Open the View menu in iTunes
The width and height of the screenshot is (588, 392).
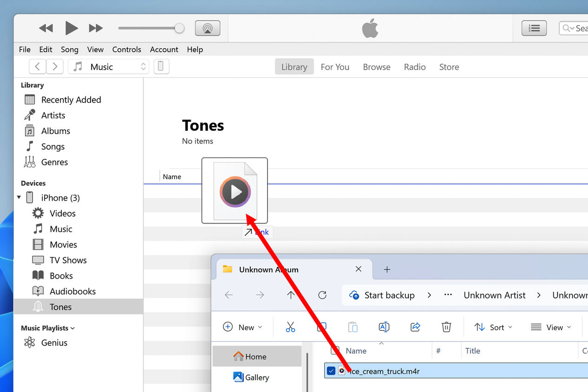point(95,49)
